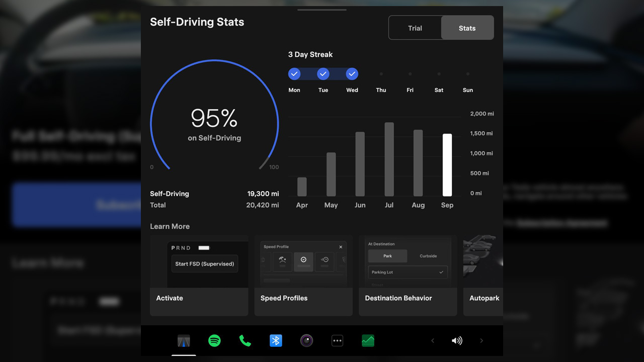Click the volume speaker icon
The width and height of the screenshot is (644, 362).
(x=457, y=341)
